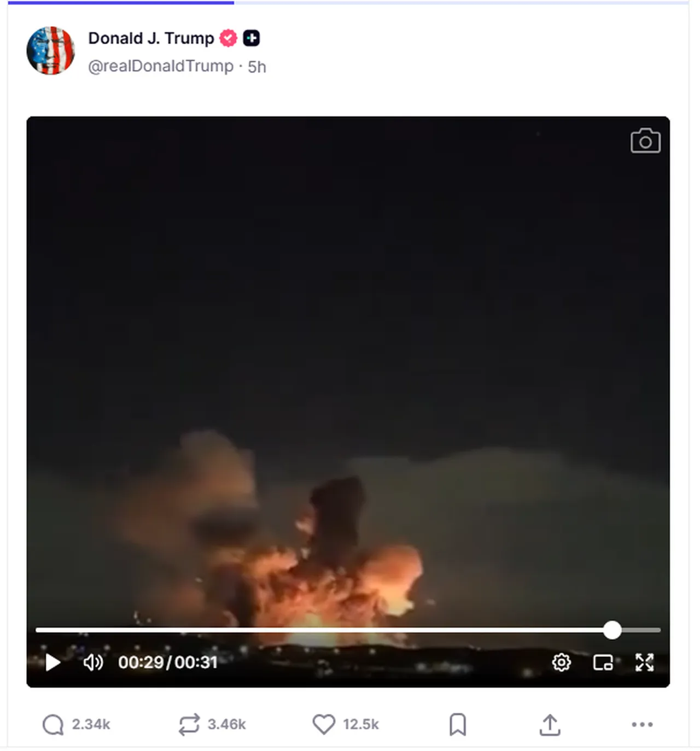The height and width of the screenshot is (751, 700).
Task: Enable picture-in-picture mode
Action: click(603, 662)
